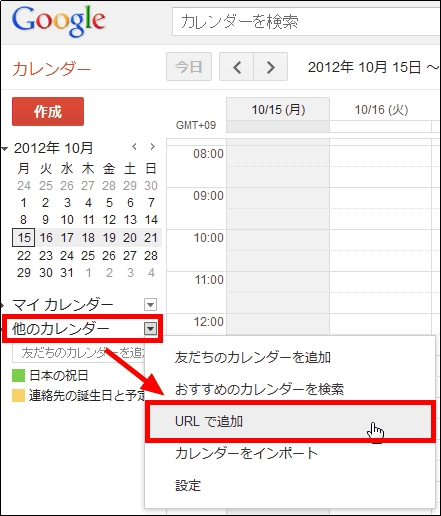Click the 08:00 slot on 10/15
This screenshot has width=441, height=516.
pos(278,156)
